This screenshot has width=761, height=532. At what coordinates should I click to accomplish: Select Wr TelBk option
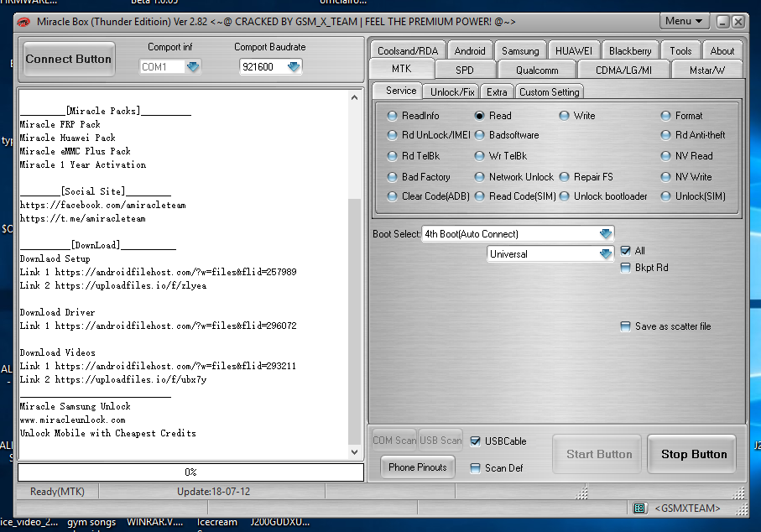point(501,156)
